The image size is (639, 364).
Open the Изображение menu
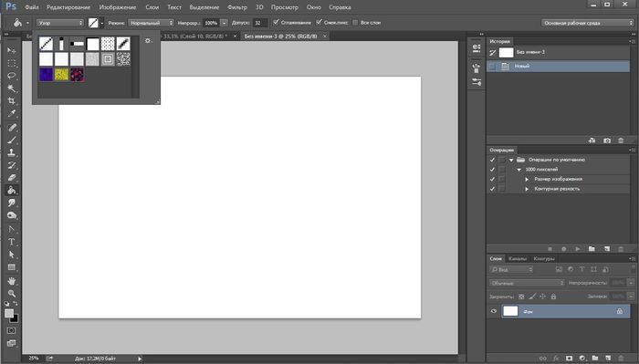[118, 7]
